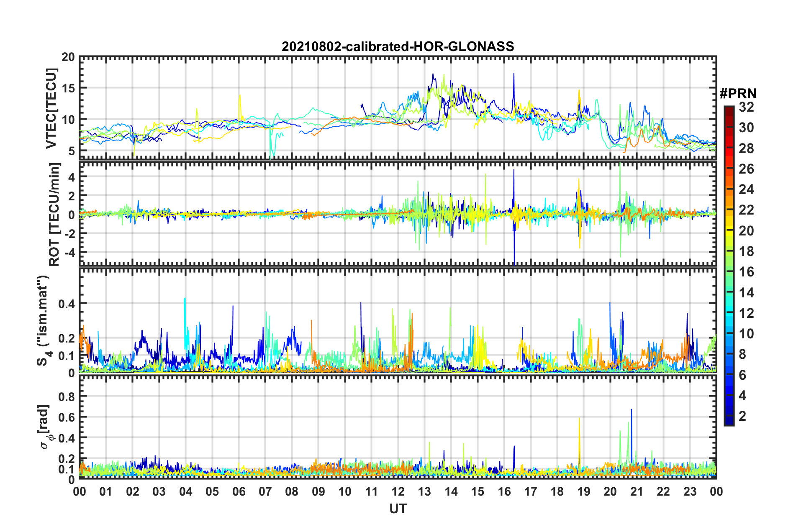Viewport: 796px width, 532px height.
Task: Click the S4 ("ism.mat") y-axis label
Action: click(44, 320)
